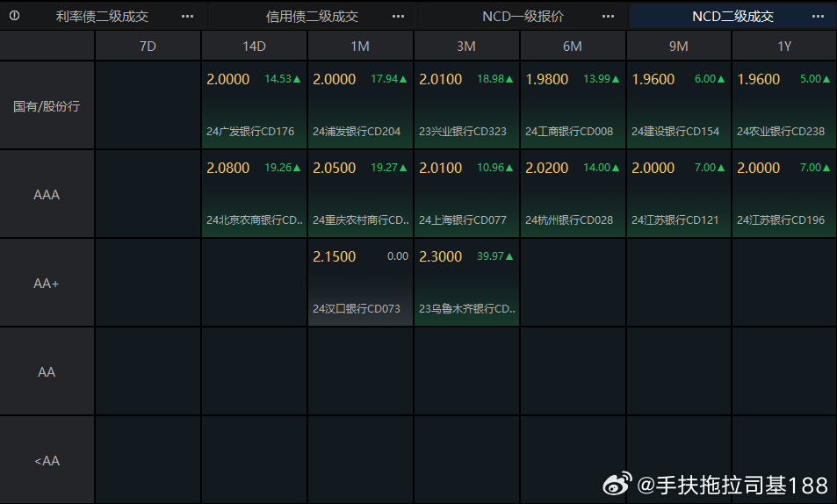
Task: Click the 14D column header
Action: click(x=254, y=47)
